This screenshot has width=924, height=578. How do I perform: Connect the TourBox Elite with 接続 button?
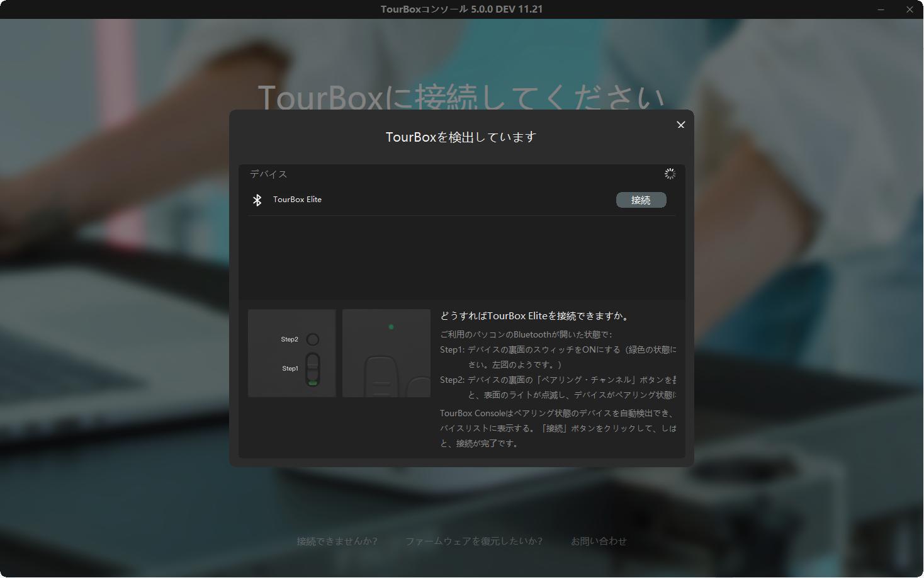(641, 200)
